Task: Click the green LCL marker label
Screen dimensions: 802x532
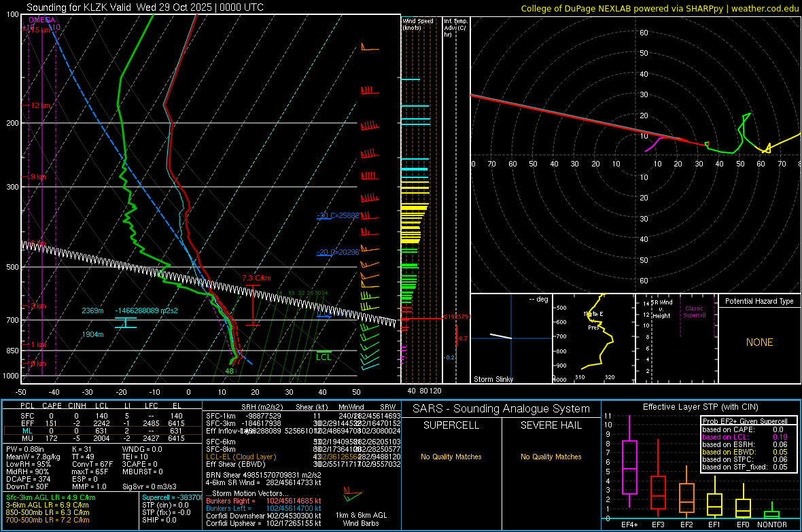Action: tap(324, 357)
